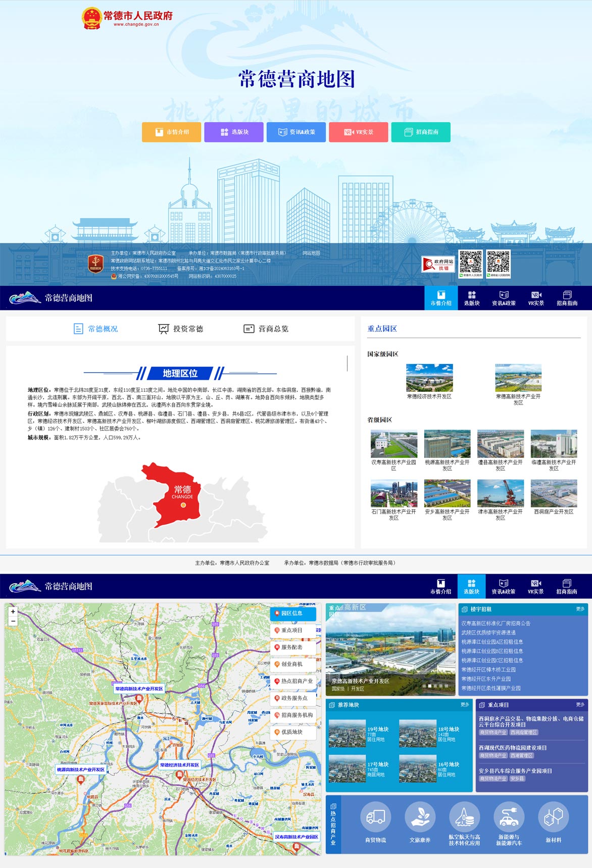
Task: Show 更多 in the 重点项目 list panel
Action: tap(580, 704)
